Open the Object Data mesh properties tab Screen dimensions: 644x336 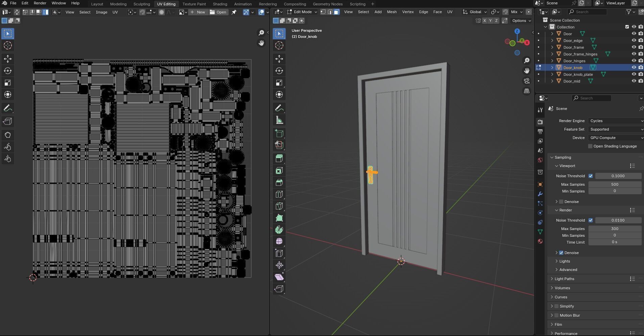tap(540, 232)
